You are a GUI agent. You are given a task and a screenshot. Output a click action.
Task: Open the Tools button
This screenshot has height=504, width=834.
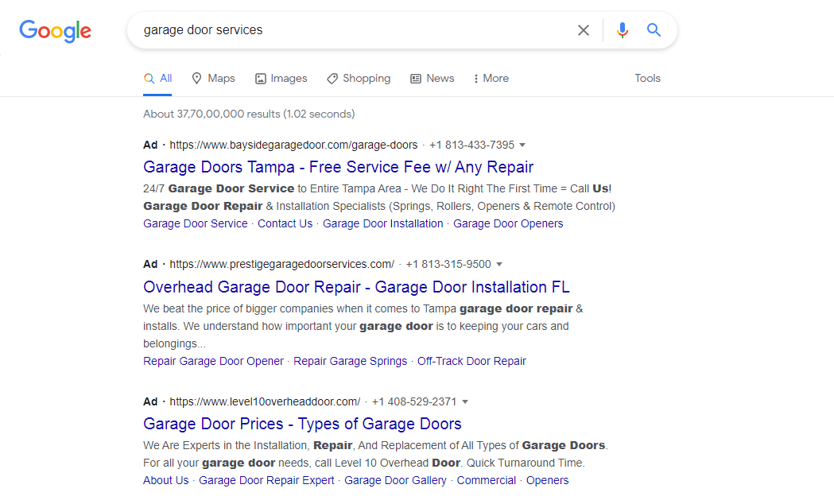tap(647, 79)
